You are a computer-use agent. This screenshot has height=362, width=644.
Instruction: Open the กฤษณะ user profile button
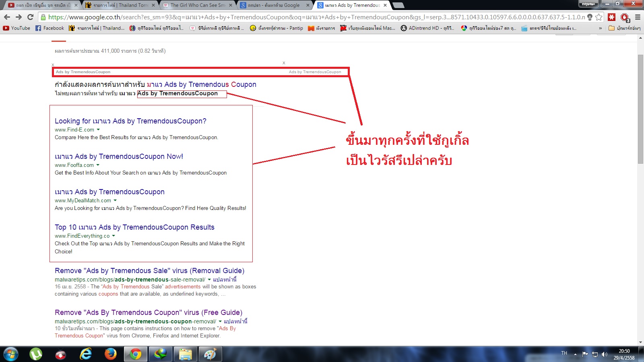tap(588, 4)
